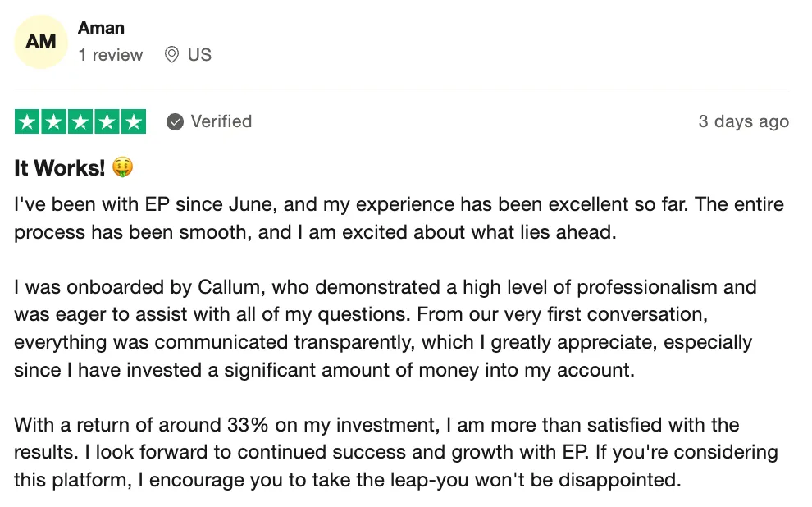Click the second green rating star

(54, 121)
